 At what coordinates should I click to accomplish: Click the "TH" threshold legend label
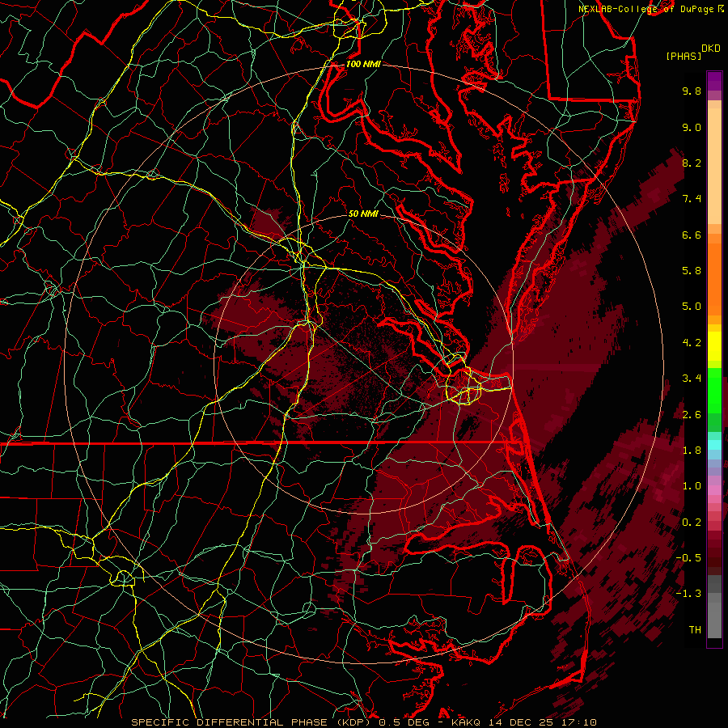(695, 630)
